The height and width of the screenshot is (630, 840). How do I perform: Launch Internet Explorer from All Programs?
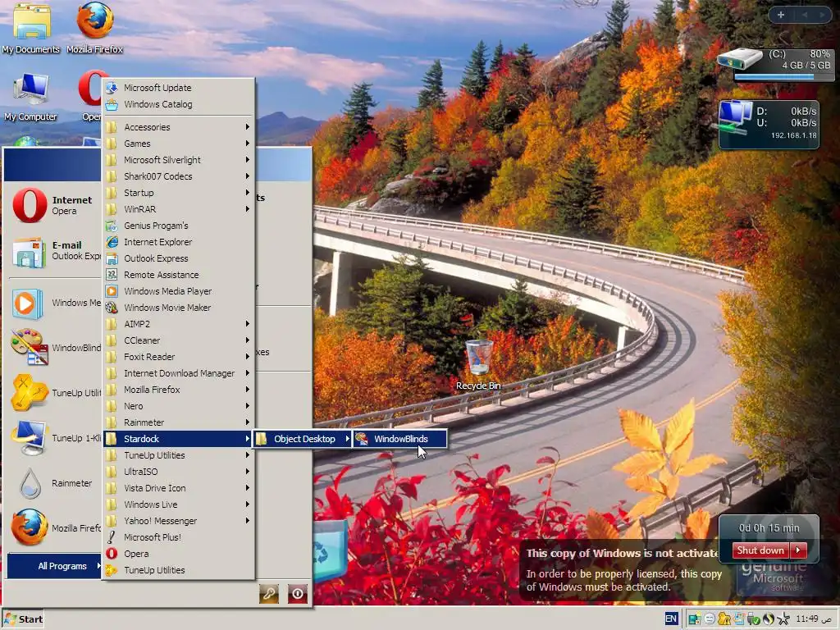[178, 242]
